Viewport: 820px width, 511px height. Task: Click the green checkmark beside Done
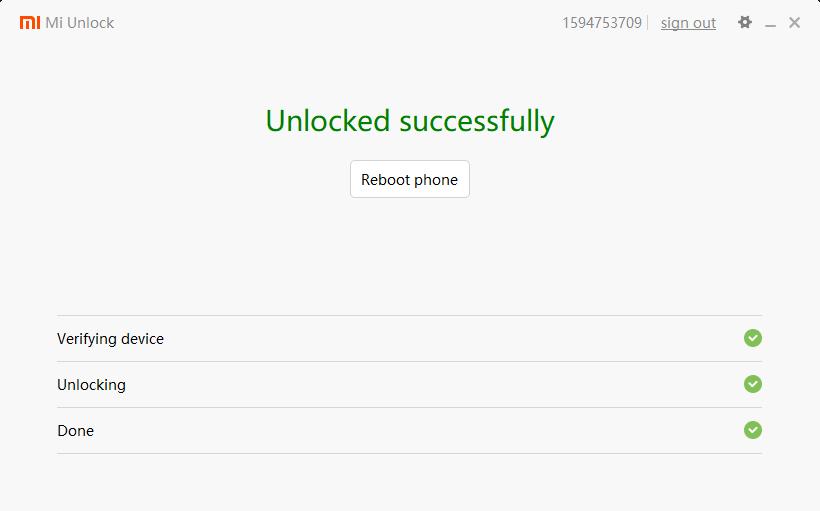coord(753,430)
